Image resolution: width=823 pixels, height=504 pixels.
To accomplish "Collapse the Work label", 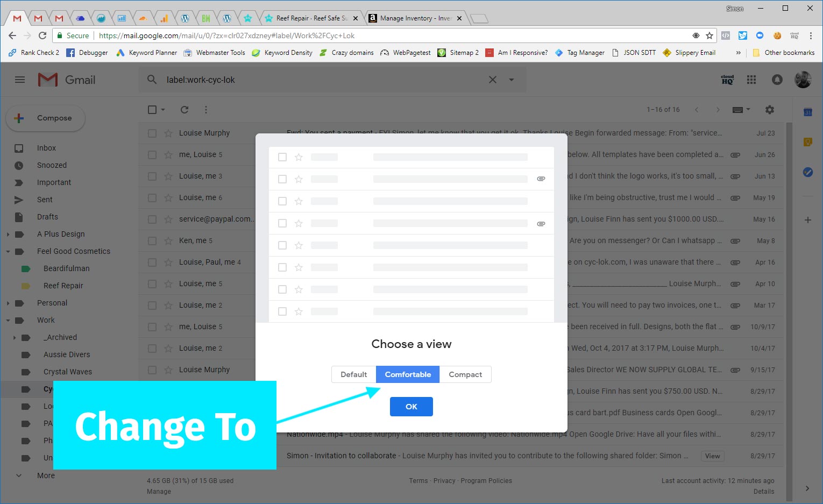I will pos(8,320).
